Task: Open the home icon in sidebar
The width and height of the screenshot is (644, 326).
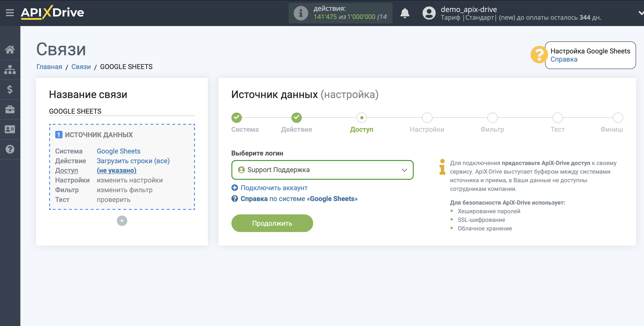Action: [10, 50]
